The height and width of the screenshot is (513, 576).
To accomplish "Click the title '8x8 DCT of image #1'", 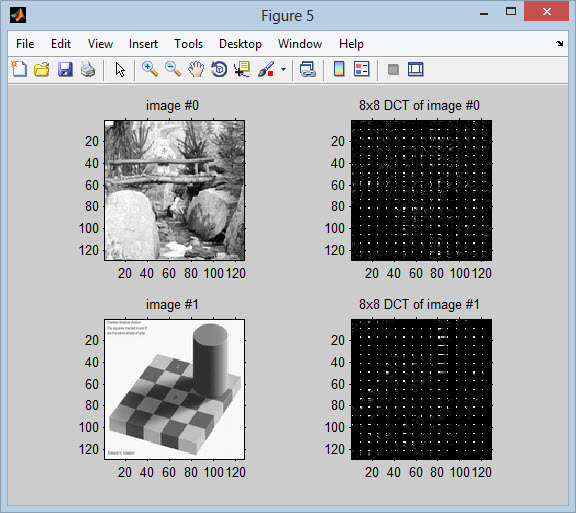I will (x=419, y=304).
